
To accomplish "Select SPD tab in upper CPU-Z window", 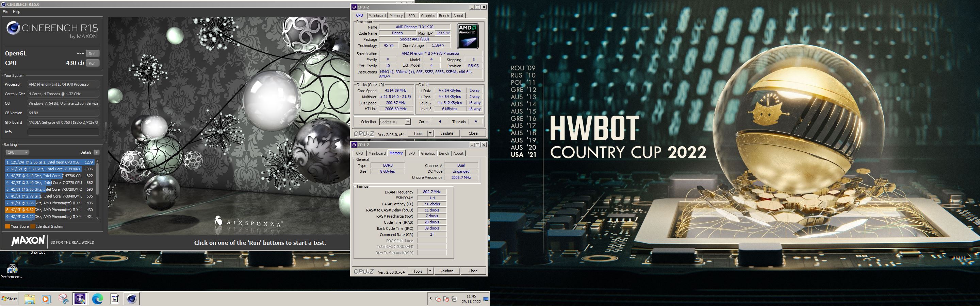I will pyautogui.click(x=412, y=16).
